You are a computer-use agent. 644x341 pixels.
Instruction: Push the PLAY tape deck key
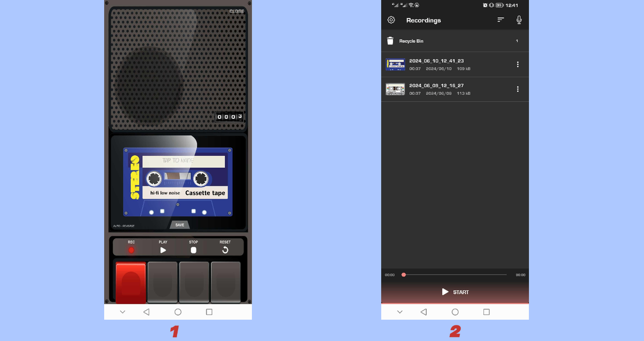tap(162, 282)
